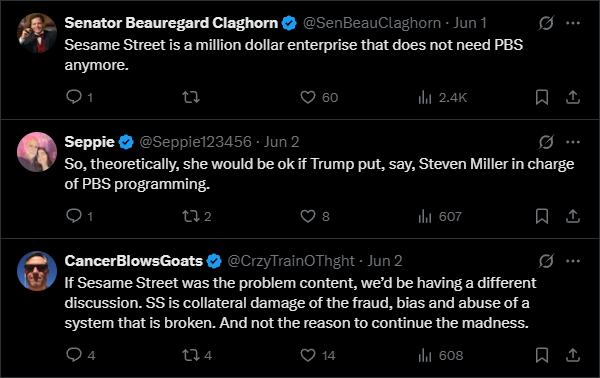Open Seppie's profile avatar picture
600x378 pixels.
[x=37, y=152]
